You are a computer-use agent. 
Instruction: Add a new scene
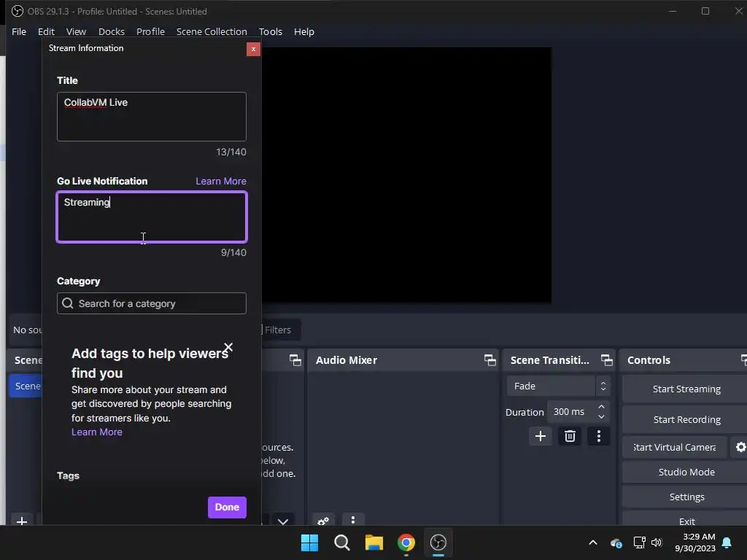pyautogui.click(x=21, y=521)
